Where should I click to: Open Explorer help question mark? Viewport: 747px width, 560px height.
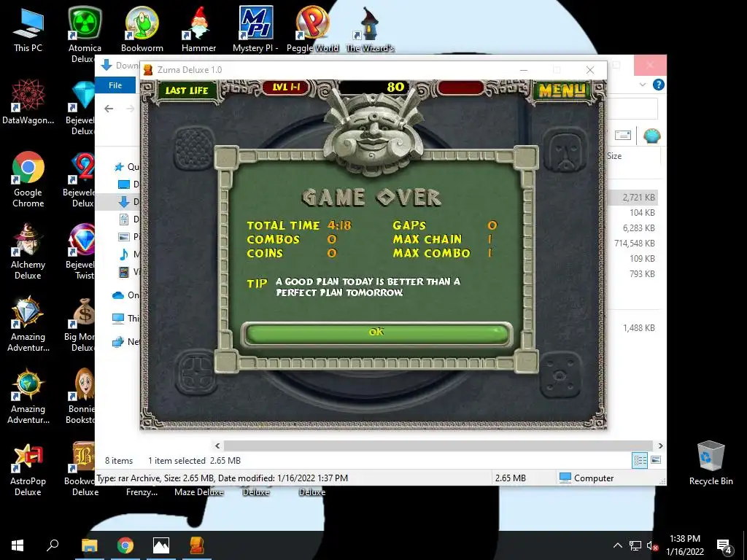(659, 85)
